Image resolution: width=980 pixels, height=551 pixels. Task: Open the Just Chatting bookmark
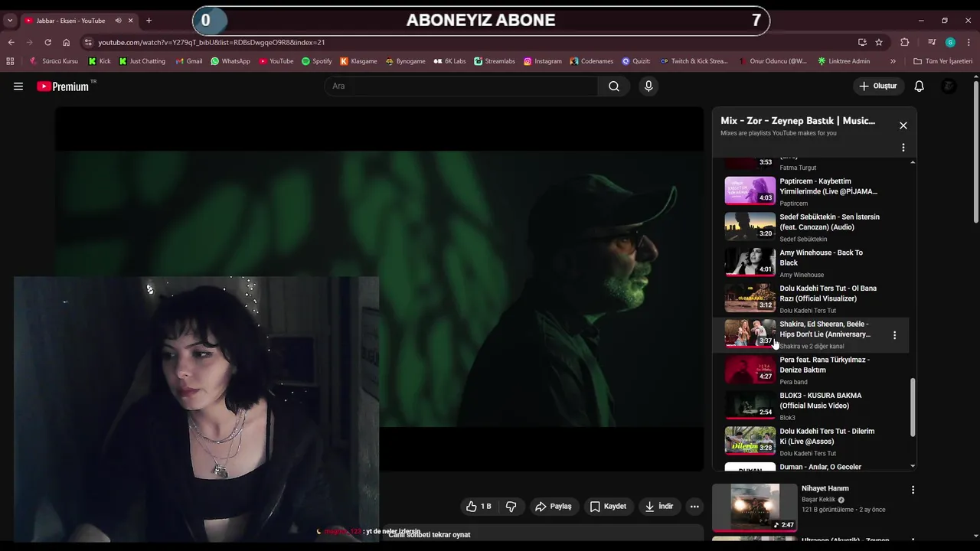[x=142, y=61]
